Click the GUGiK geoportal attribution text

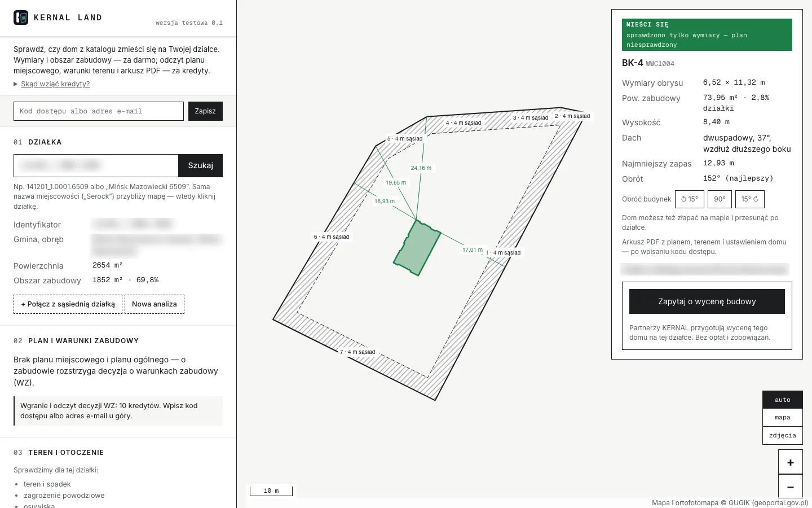[x=730, y=503]
